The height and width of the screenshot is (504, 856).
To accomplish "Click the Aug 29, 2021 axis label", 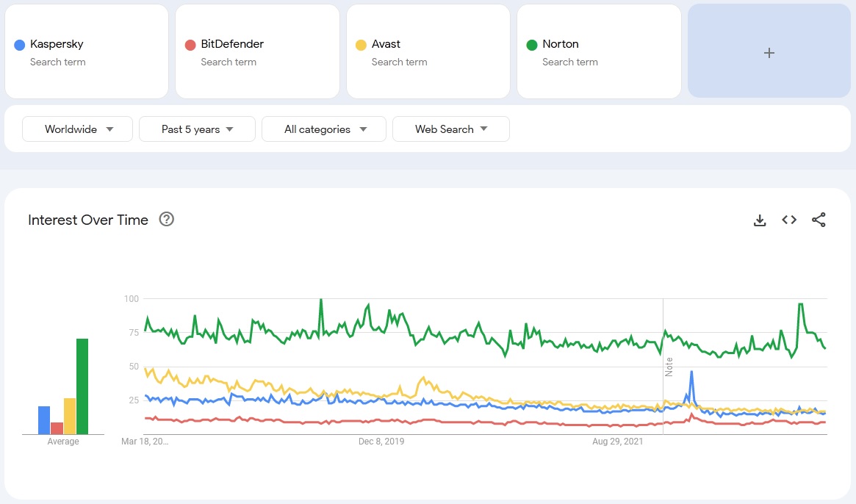I will point(617,442).
